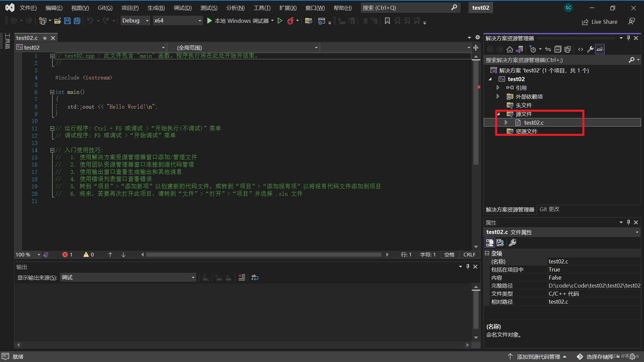Click the Save All icon

[x=77, y=21]
